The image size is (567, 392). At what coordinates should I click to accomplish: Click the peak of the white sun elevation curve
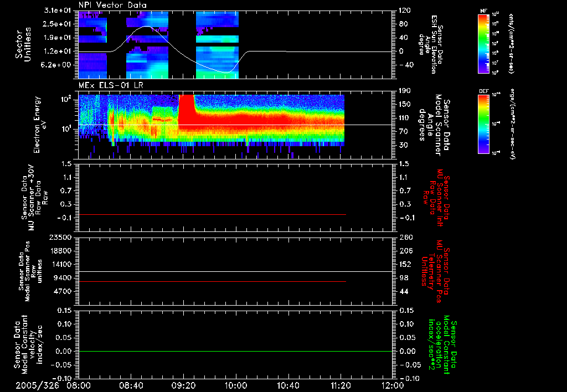point(146,26)
